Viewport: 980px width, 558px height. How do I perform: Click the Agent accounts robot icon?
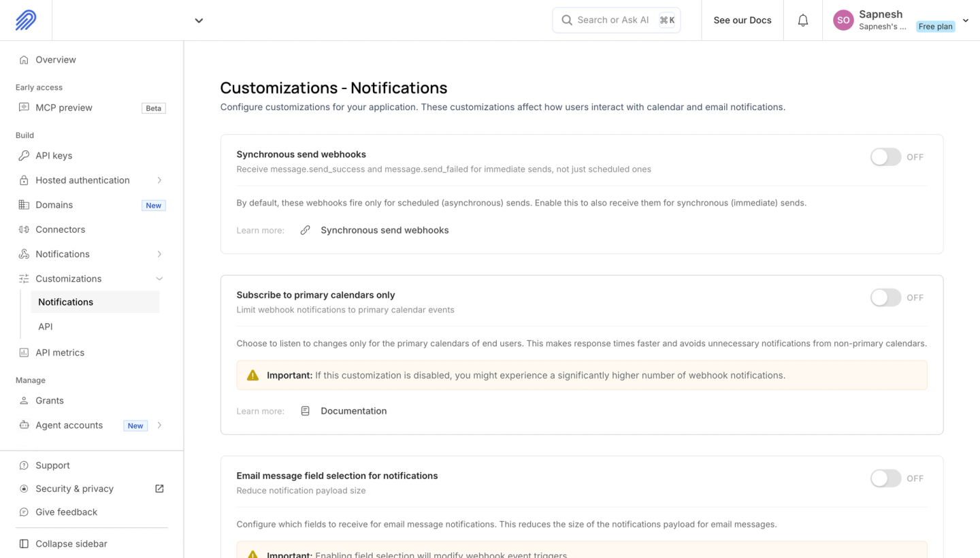click(24, 425)
